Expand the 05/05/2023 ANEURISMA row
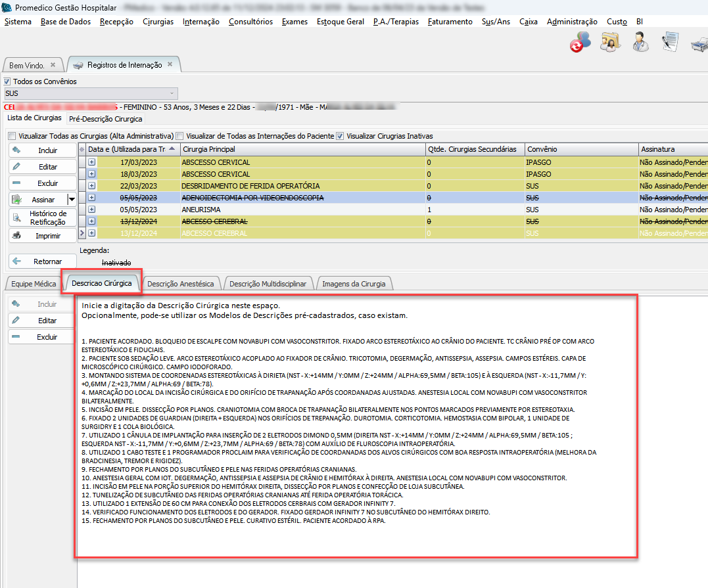The width and height of the screenshot is (708, 588). 91,209
